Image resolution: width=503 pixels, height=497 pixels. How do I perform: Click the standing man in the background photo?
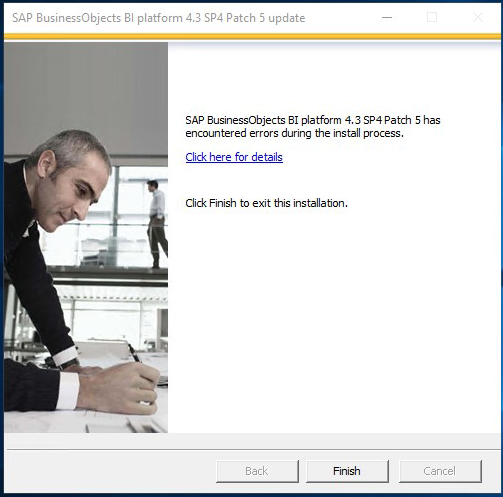pyautogui.click(x=157, y=224)
